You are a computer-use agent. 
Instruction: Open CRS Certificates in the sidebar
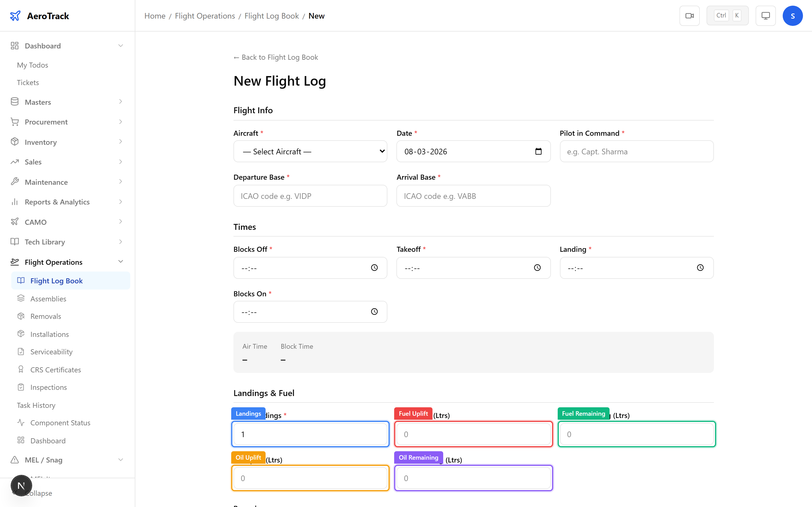[55, 370]
